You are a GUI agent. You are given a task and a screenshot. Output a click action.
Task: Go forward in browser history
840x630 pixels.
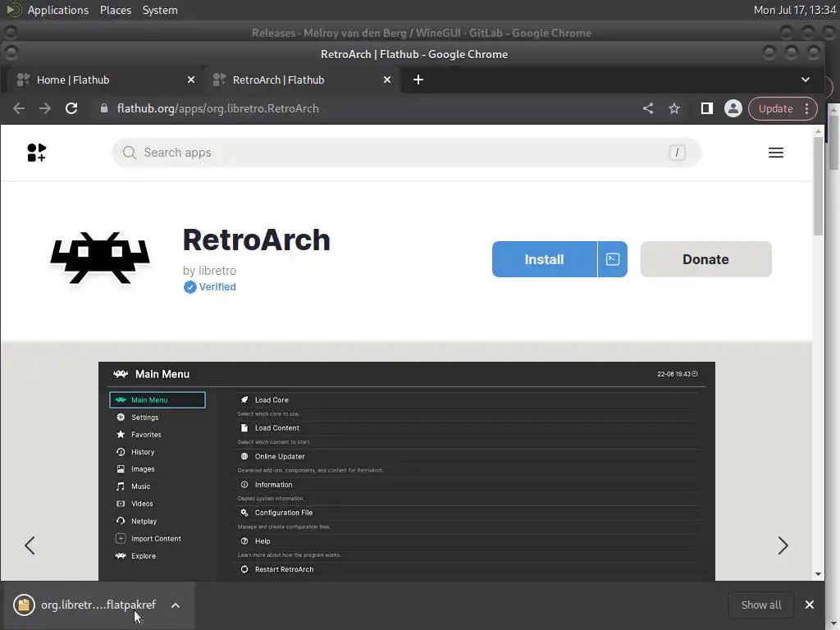point(45,109)
